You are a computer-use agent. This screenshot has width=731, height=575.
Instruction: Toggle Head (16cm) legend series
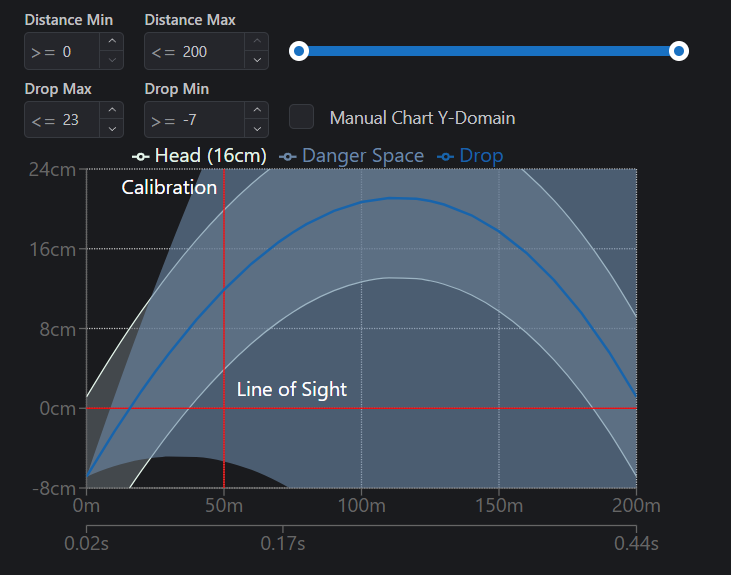[200, 156]
